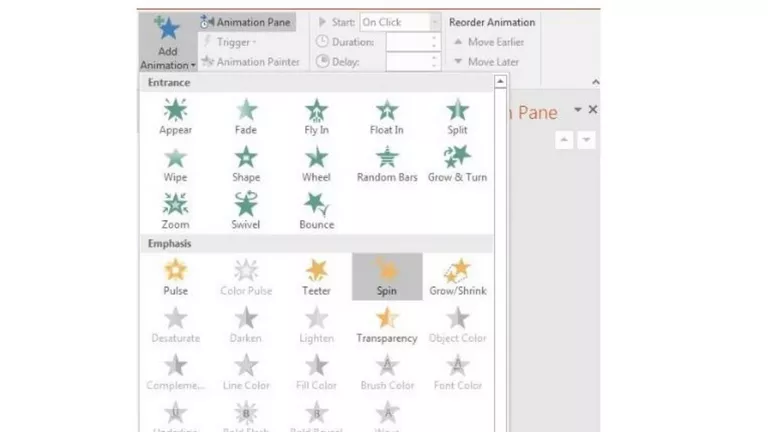Apply the Object Color emphasis effect
Viewport: 768px width, 432px height.
(x=457, y=324)
